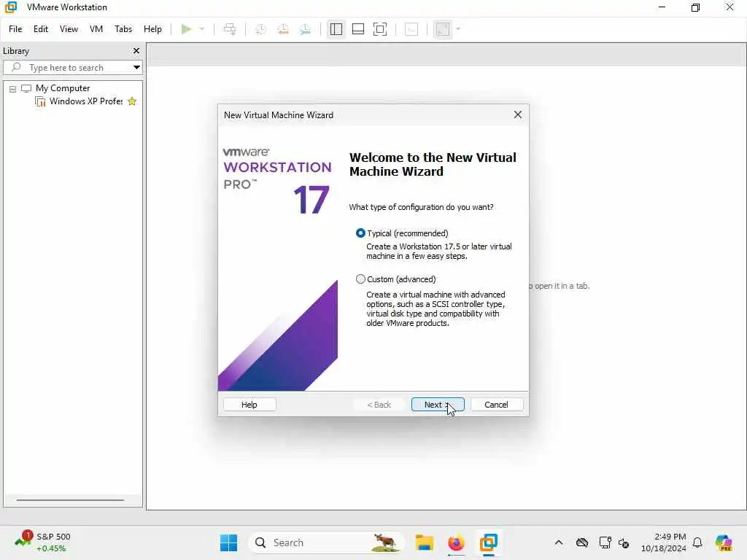The image size is (747, 560).
Task: Close the Library panel
Action: (136, 51)
